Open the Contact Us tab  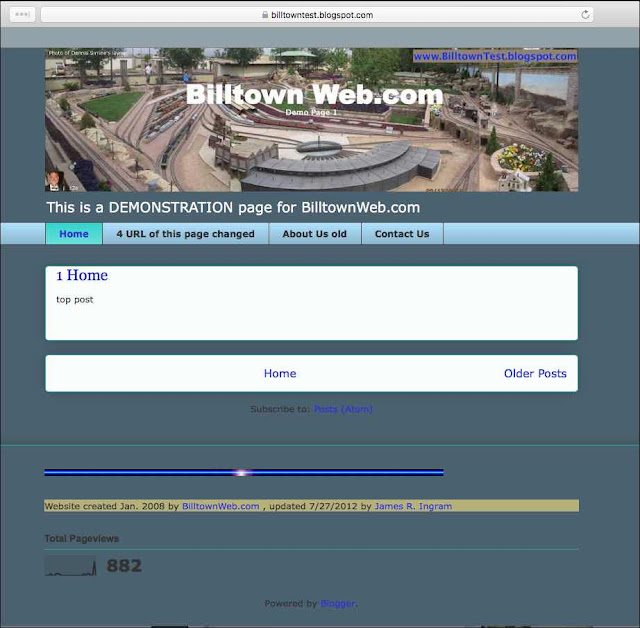coord(402,234)
